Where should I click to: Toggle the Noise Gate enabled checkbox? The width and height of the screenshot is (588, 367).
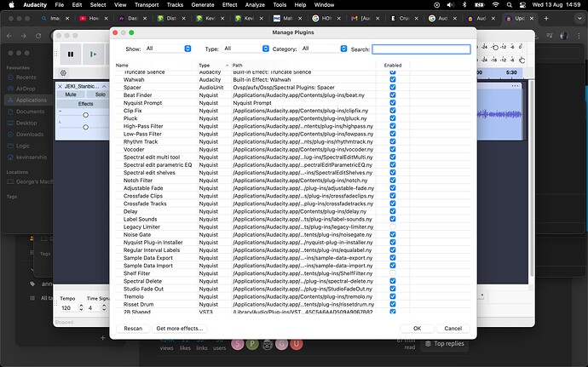(x=393, y=234)
